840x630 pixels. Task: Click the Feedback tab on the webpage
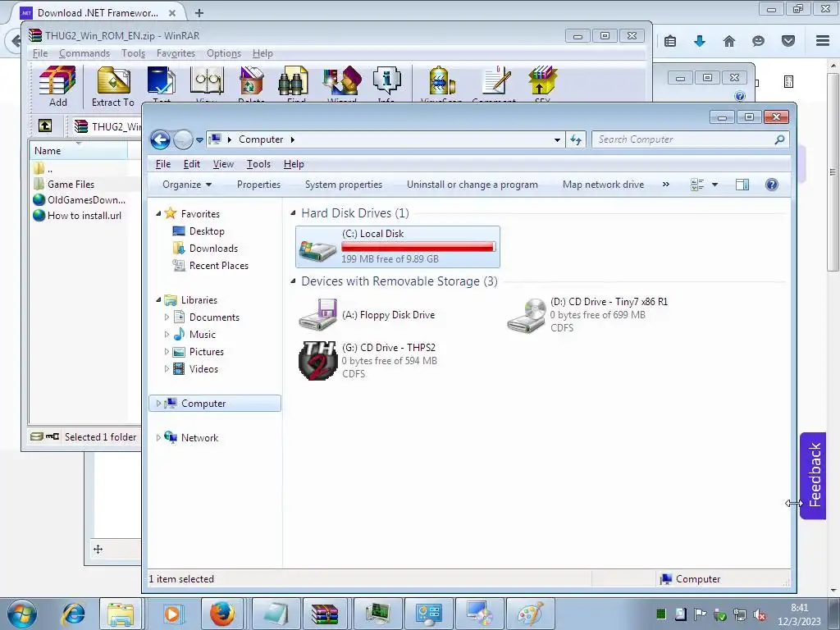coord(813,475)
